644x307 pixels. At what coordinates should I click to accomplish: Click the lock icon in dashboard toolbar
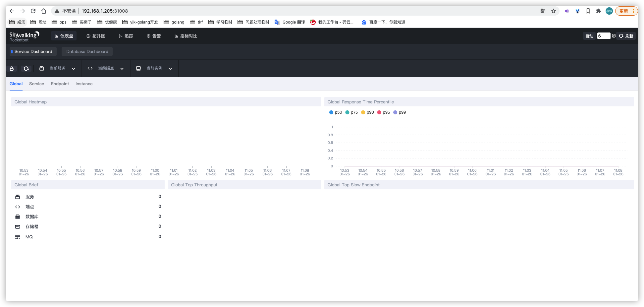12,69
